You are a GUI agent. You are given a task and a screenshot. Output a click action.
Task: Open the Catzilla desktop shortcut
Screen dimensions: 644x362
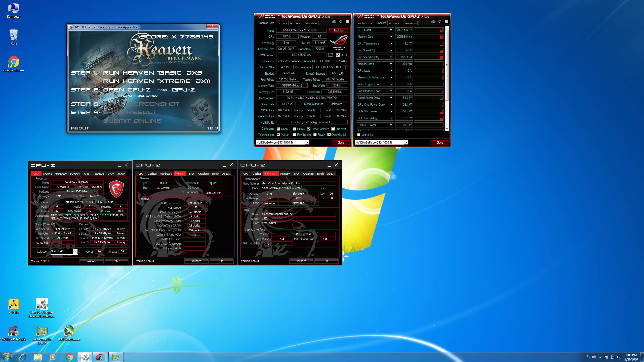pos(14,306)
